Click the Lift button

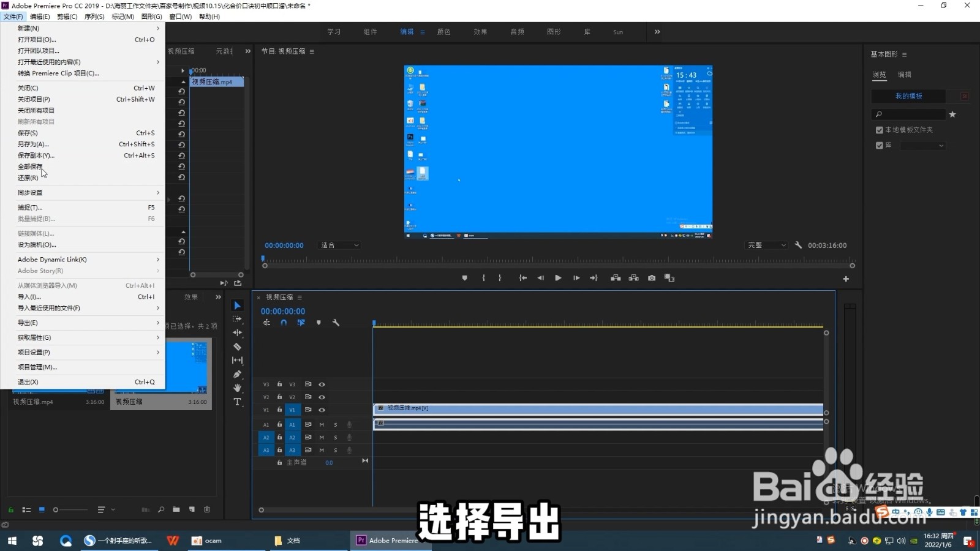[616, 278]
